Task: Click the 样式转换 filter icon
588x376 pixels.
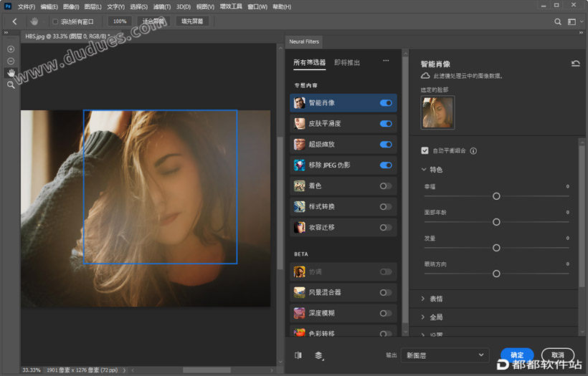Action: click(x=299, y=206)
